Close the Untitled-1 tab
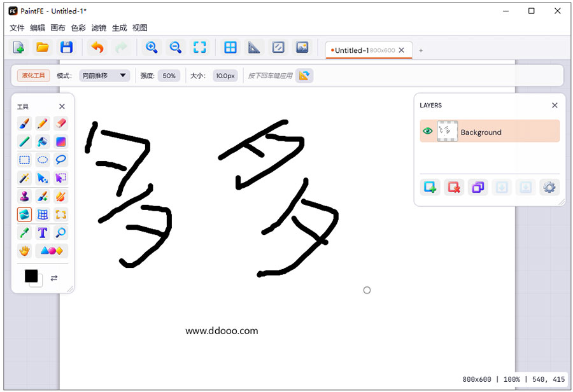 [x=402, y=50]
